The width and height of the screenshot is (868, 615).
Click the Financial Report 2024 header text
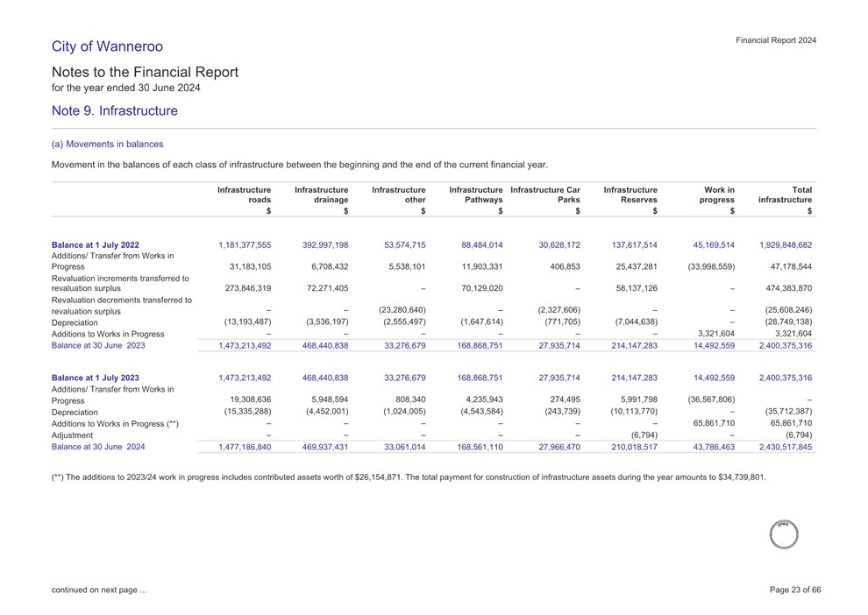click(x=776, y=40)
